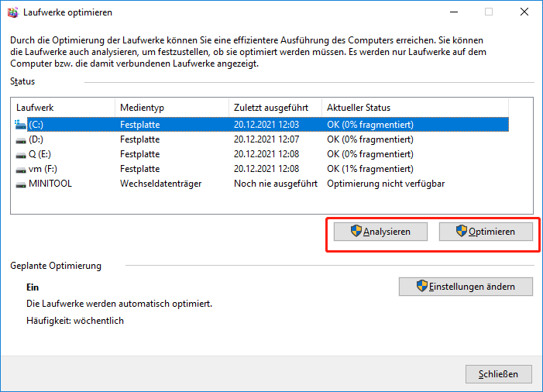
Task: Click D: drive's last run date 12:07
Action: click(x=266, y=139)
